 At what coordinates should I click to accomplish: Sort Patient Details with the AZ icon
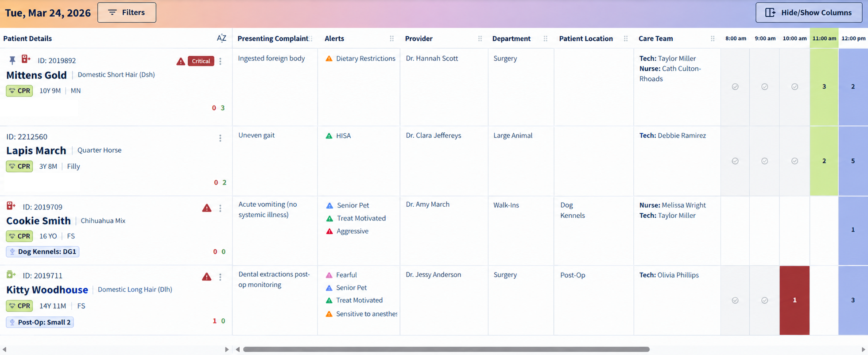pyautogui.click(x=221, y=39)
